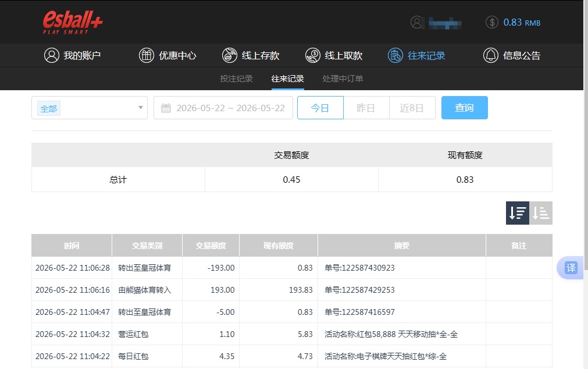Open the translate floating button
Viewport: 588px width, 369px height.
coord(571,268)
